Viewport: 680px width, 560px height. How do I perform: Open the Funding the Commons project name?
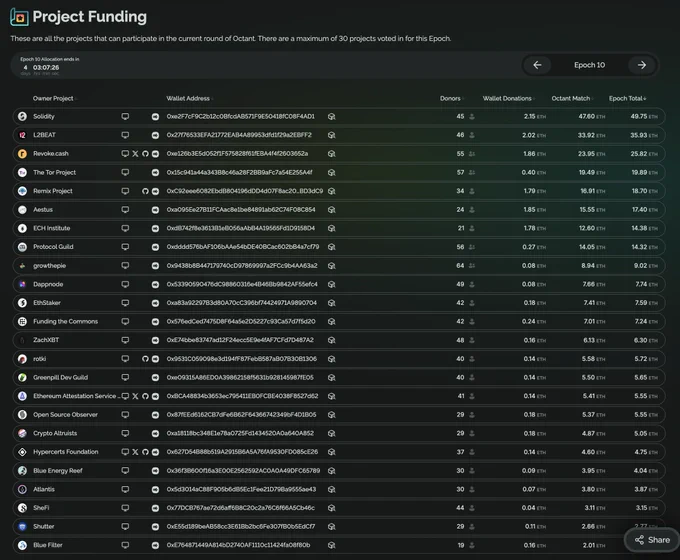pyautogui.click(x=65, y=321)
